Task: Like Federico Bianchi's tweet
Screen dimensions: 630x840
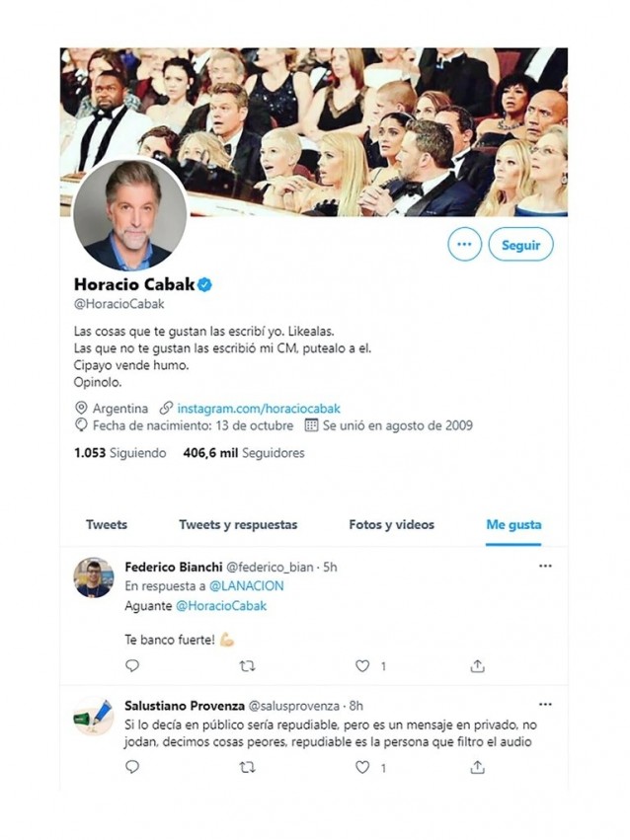Action: [x=362, y=666]
